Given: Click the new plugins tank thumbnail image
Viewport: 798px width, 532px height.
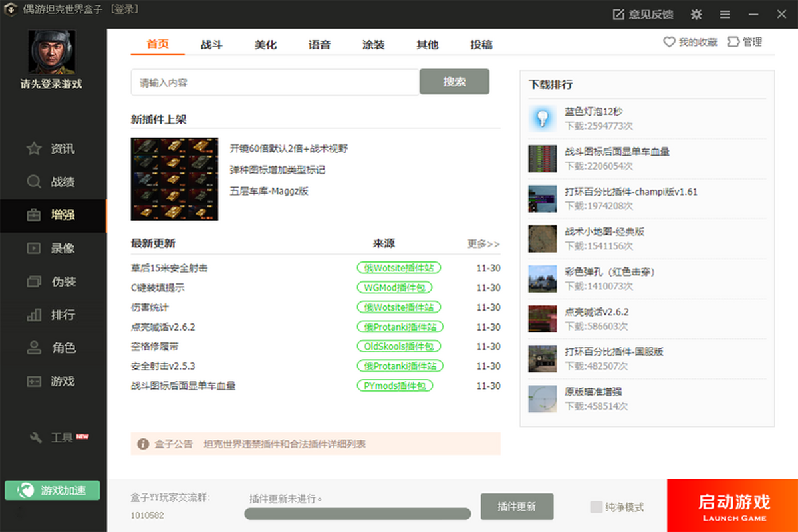Looking at the screenshot, I should pos(174,179).
